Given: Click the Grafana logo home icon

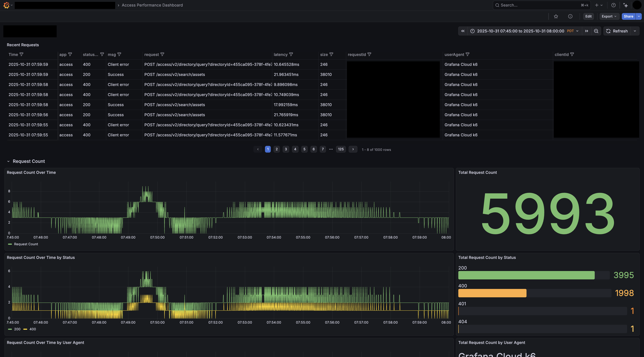Looking at the screenshot, I should coord(6,5).
